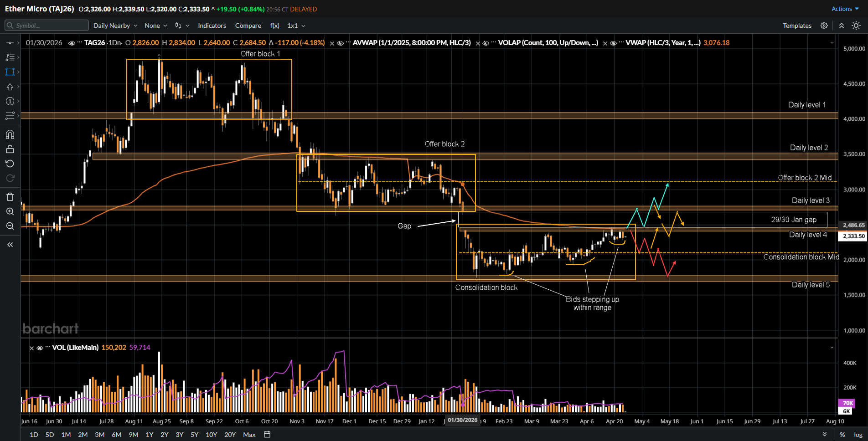Screen dimensions: 868x441
Task: Open options menu for TAG26 series
Action: (80, 43)
